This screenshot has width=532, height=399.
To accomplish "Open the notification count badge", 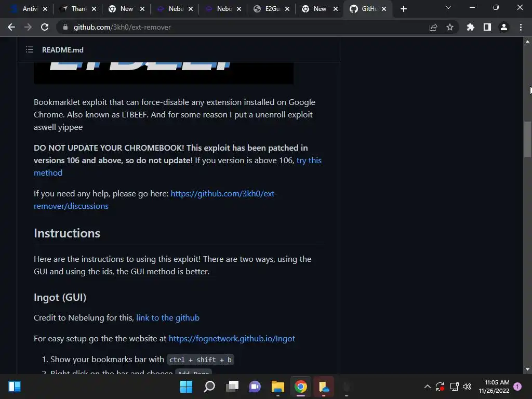I will [x=517, y=387].
